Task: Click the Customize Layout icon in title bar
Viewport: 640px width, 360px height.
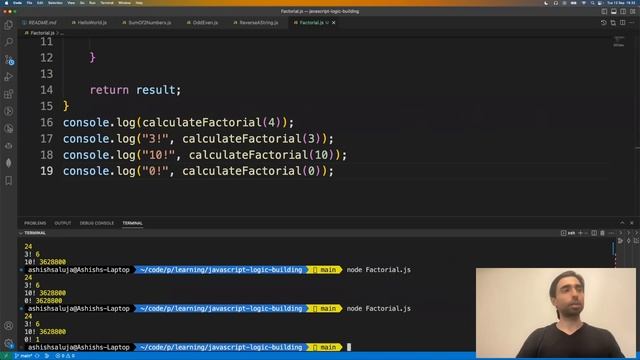Action: pos(633,11)
